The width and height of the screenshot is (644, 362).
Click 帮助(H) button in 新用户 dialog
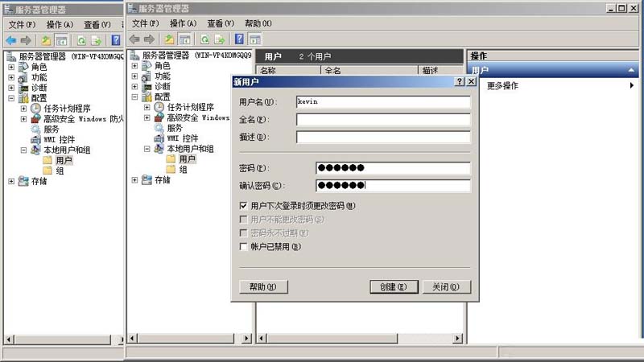tap(263, 286)
